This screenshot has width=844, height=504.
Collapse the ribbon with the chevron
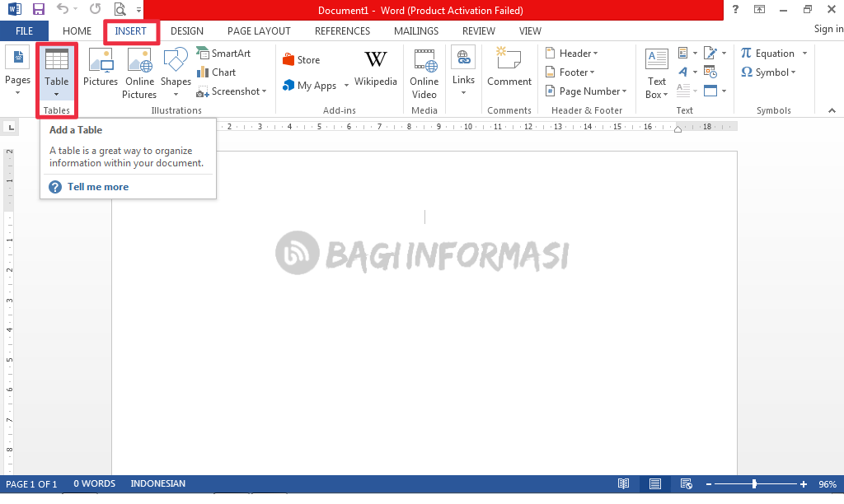point(831,110)
